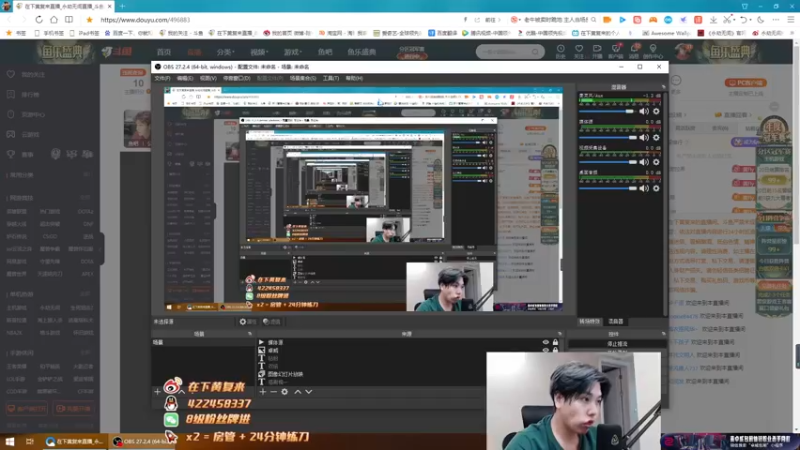Move selected source down

309,392
